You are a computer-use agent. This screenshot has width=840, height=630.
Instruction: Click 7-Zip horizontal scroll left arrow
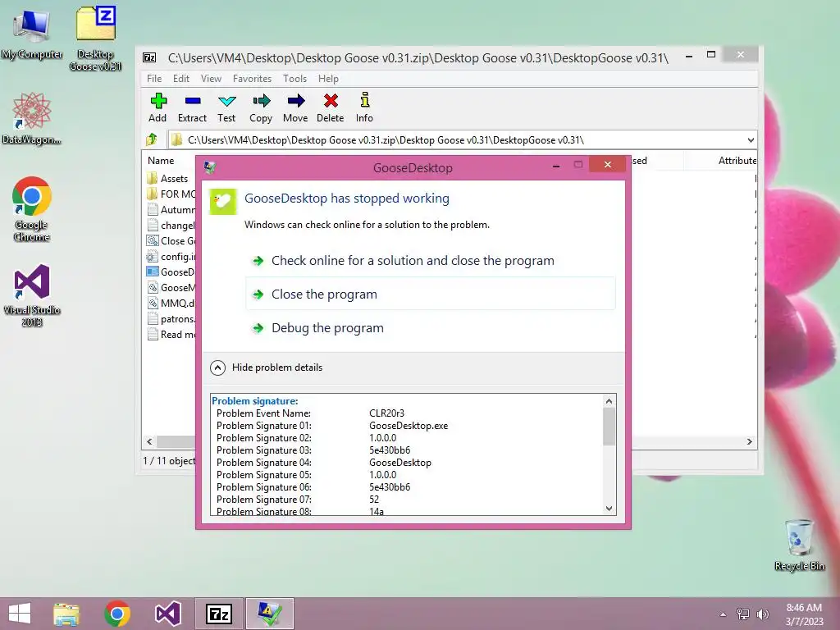coord(149,442)
